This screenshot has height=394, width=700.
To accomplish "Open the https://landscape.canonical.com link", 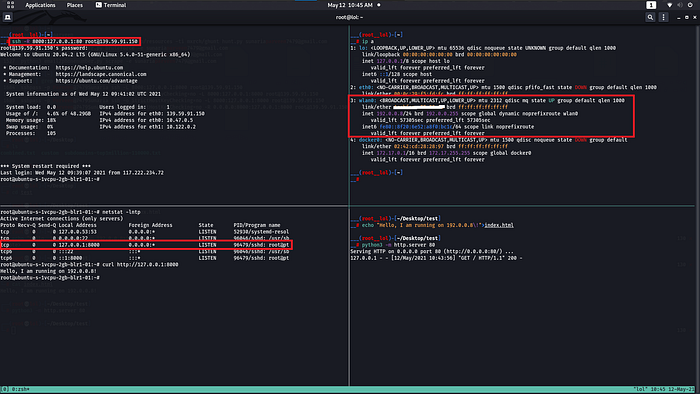I will [x=101, y=74].
